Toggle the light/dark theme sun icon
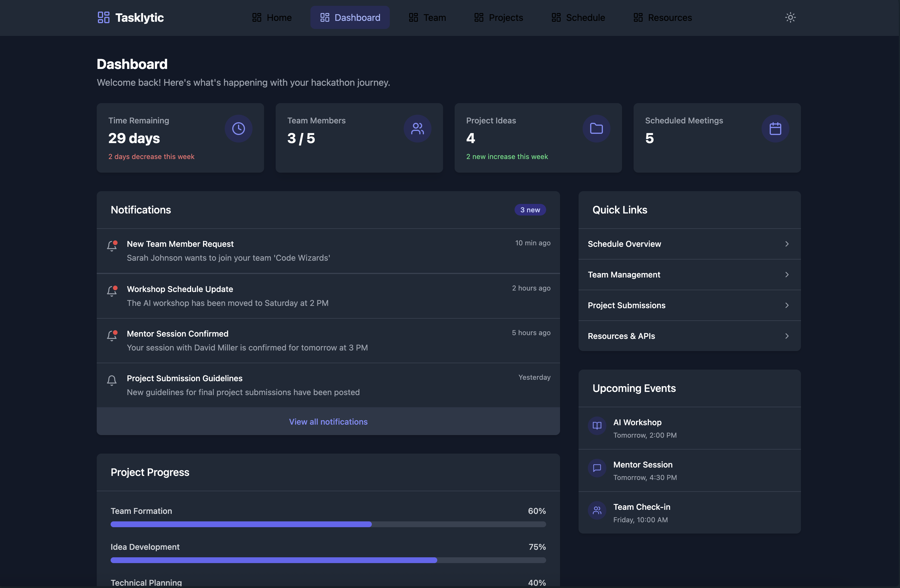Screen dimensions: 900x588 coord(790,17)
